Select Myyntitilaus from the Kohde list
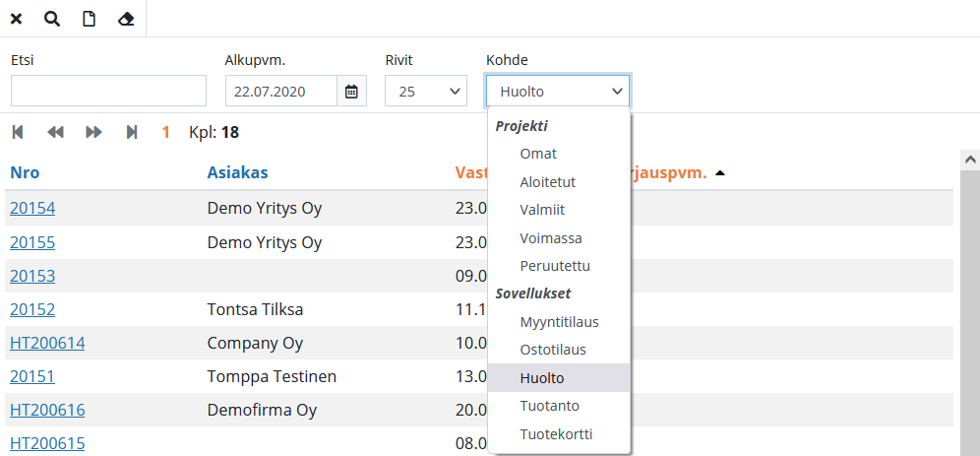This screenshot has width=980, height=456. 559,322
